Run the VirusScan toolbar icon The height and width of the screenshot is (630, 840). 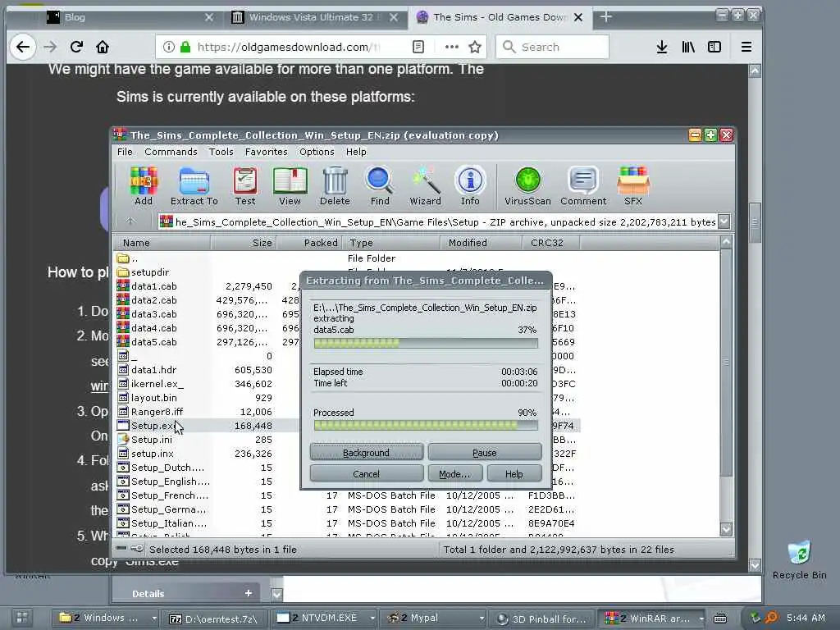point(527,186)
